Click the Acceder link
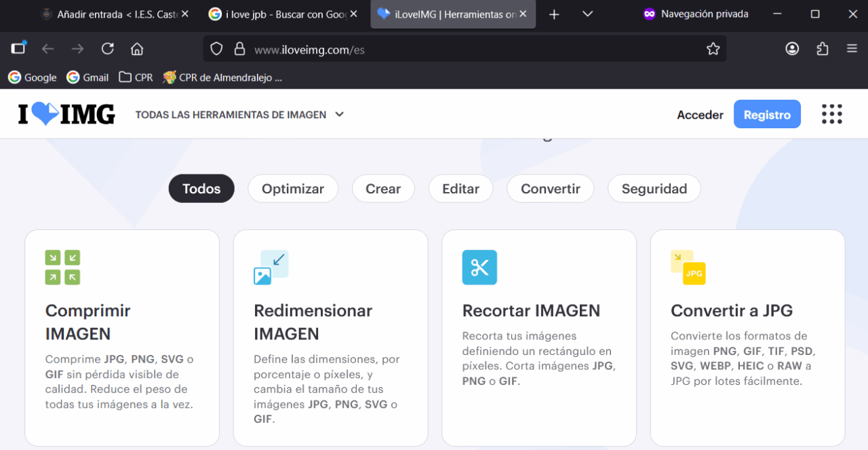 [x=700, y=115]
